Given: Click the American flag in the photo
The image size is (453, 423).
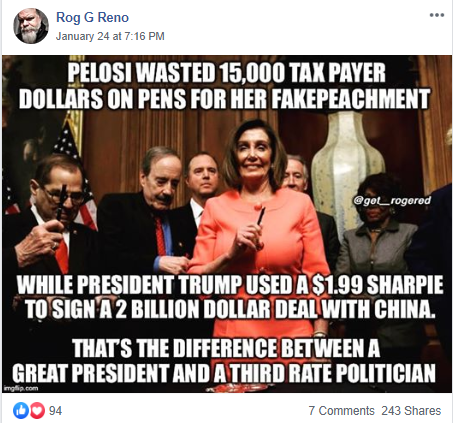Looking at the screenshot, I should point(72,173).
